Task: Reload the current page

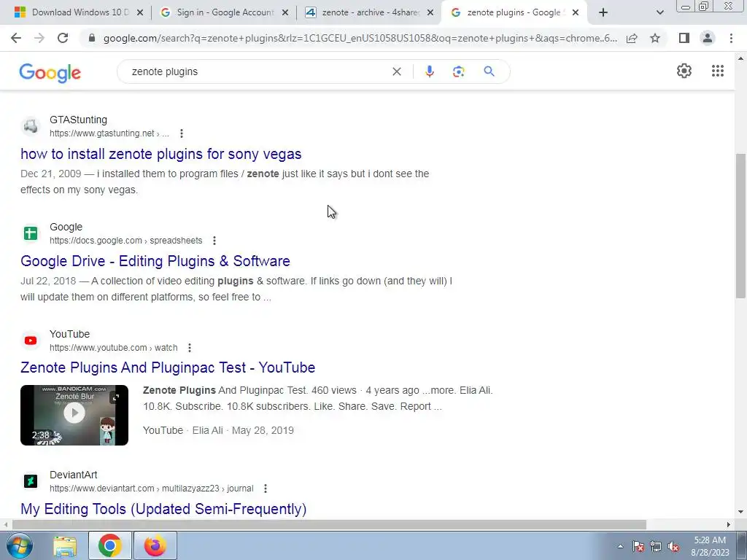Action: click(x=63, y=38)
